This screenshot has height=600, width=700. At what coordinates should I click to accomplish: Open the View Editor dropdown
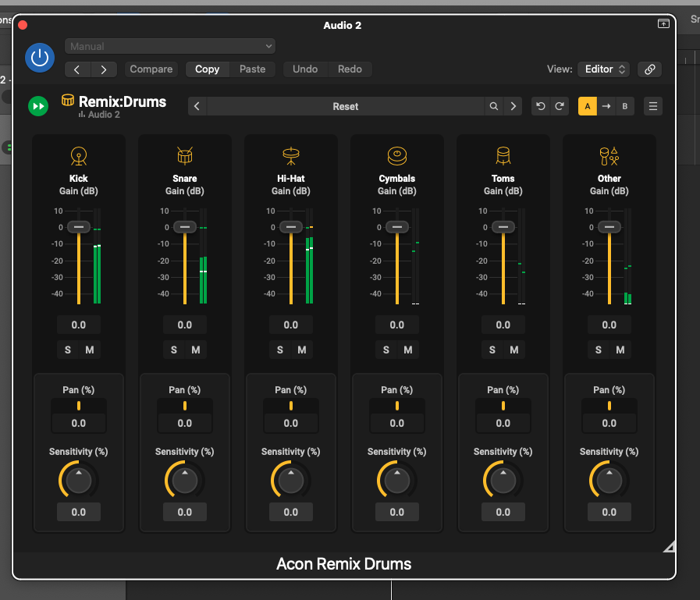(x=603, y=69)
